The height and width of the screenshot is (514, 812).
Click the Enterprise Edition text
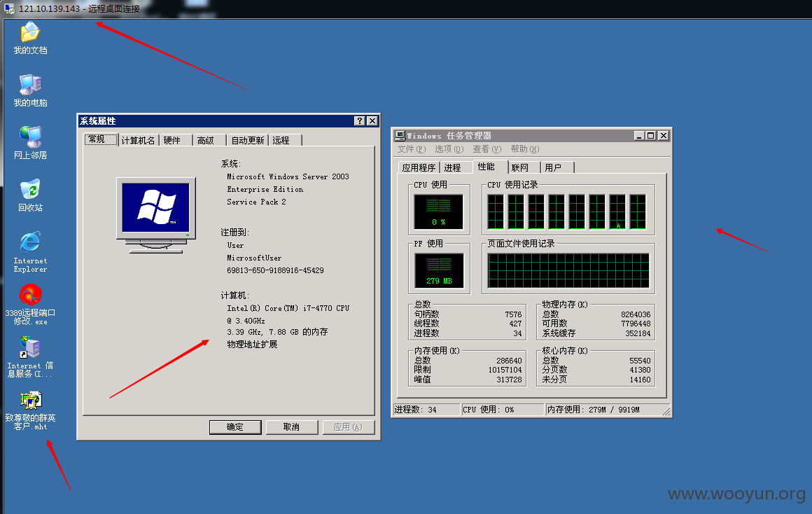coord(265,190)
